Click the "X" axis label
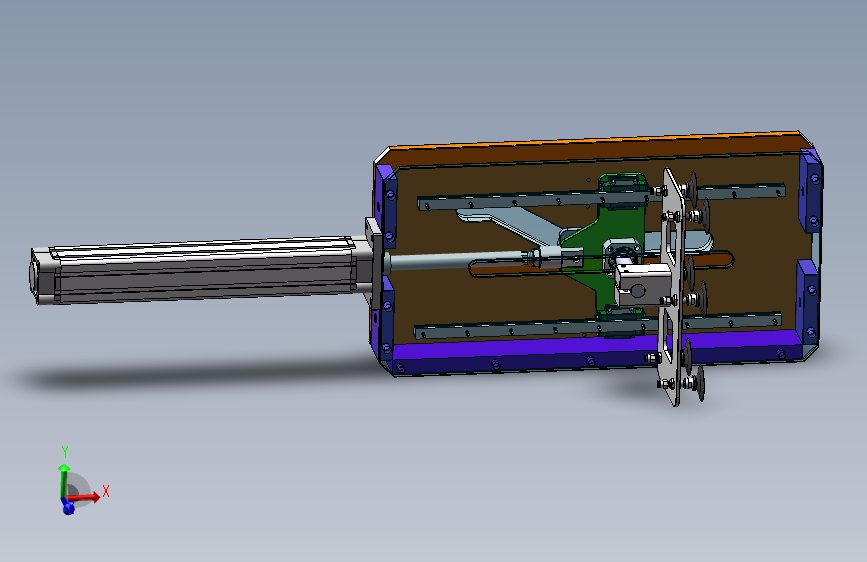The width and height of the screenshot is (867, 562). click(x=106, y=491)
